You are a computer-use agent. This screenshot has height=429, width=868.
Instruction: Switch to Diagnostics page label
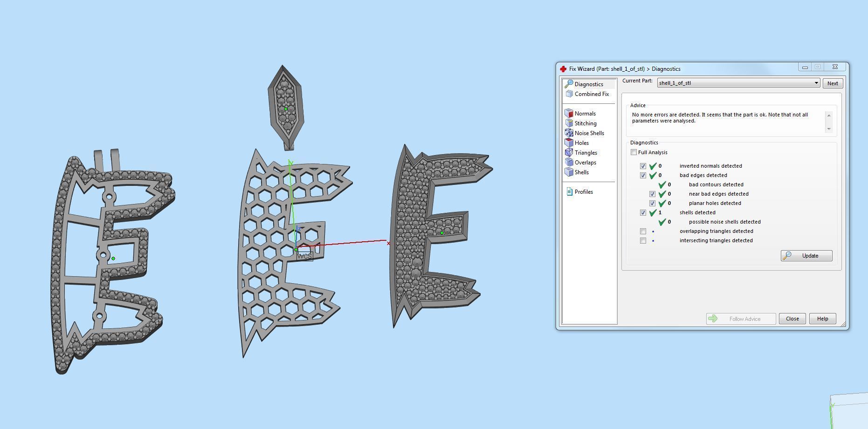[x=589, y=84]
